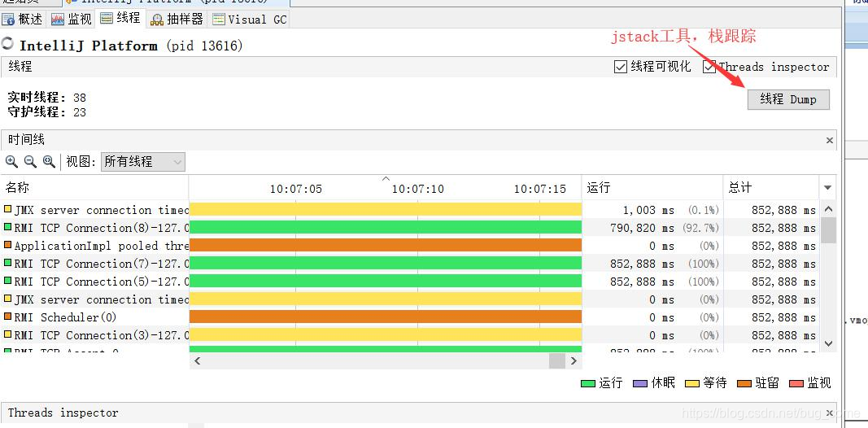Click the horizontal scrollbar thumb

point(557,361)
